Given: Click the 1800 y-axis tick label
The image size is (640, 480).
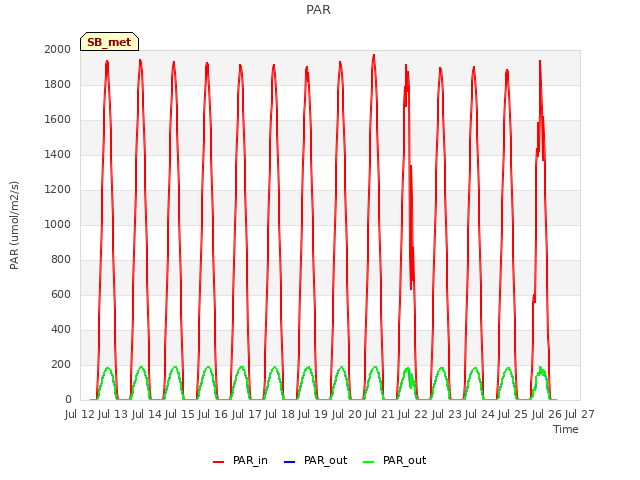Looking at the screenshot, I should pos(58,84).
